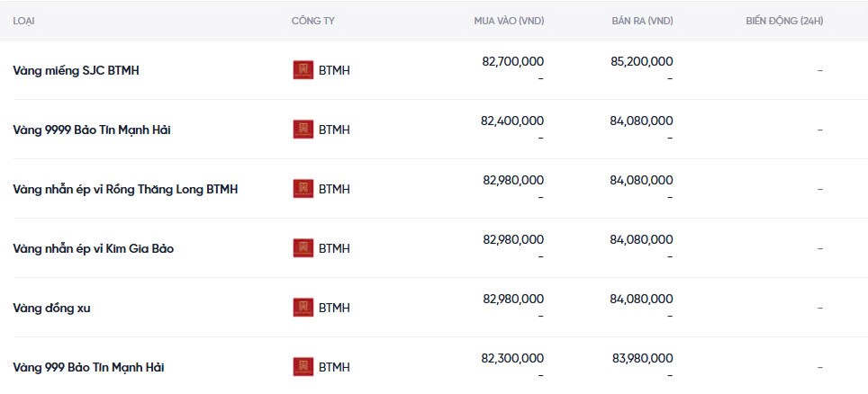Open Vàng 999 Bảo Tín Mạnh Hải
This screenshot has height=394, width=868.
88,367
